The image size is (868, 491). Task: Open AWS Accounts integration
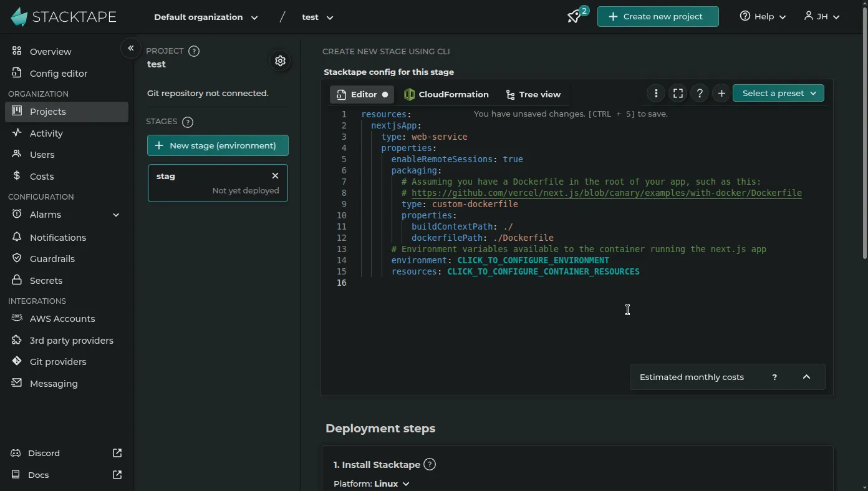pos(66,319)
